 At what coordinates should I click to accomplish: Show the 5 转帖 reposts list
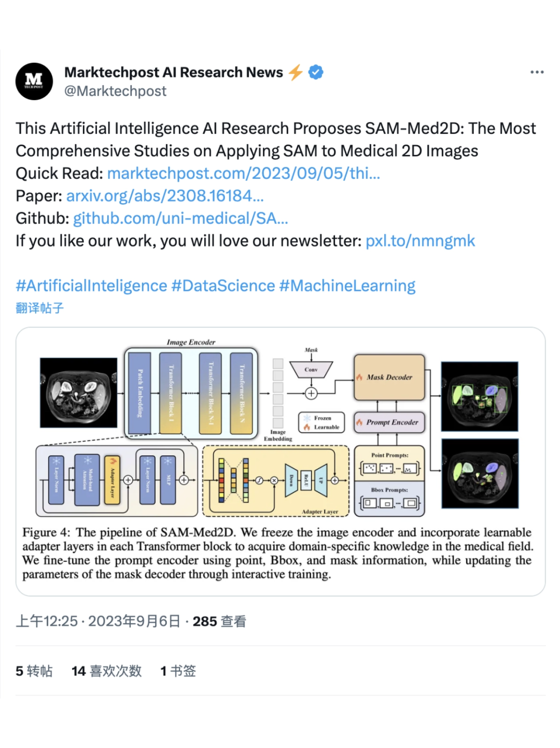(x=34, y=671)
